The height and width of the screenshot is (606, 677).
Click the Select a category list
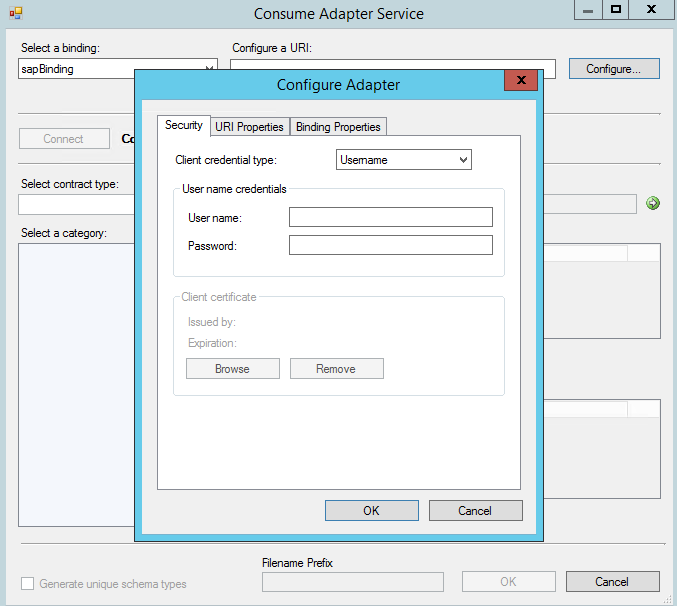(76, 385)
